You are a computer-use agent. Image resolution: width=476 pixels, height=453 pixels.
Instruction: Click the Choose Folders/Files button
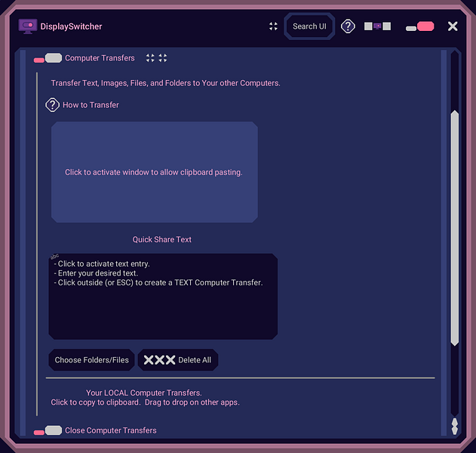tap(92, 360)
